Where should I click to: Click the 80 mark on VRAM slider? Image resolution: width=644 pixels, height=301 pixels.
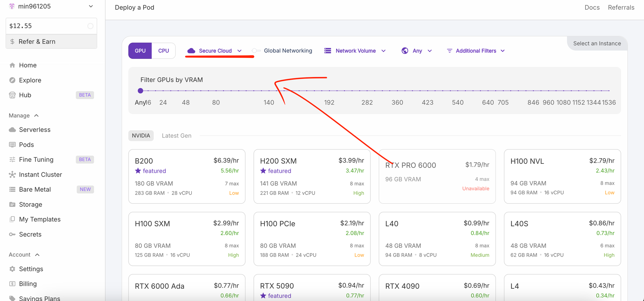(216, 103)
